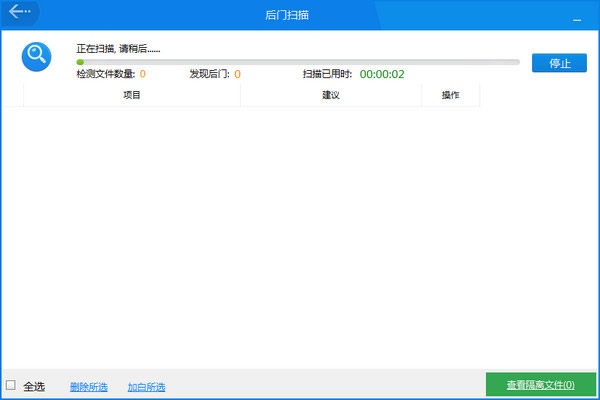600x400 pixels.
Task: Click the 正在扫描, 请稍后 status text
Action: [x=118, y=49]
